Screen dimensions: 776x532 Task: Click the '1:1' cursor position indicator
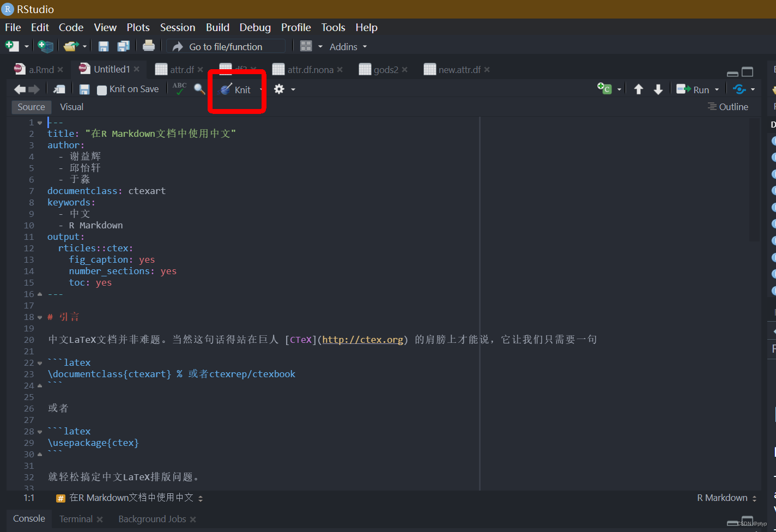coord(29,498)
